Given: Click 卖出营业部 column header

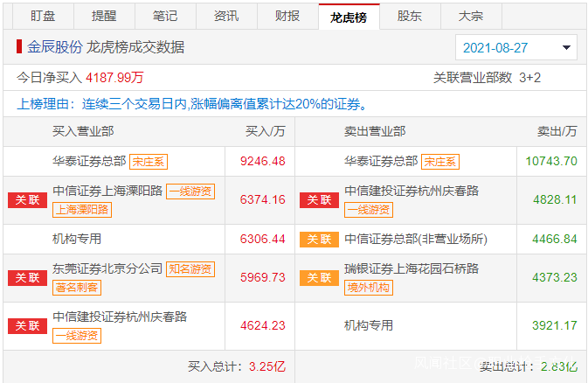Looking at the screenshot, I should pos(375,131).
